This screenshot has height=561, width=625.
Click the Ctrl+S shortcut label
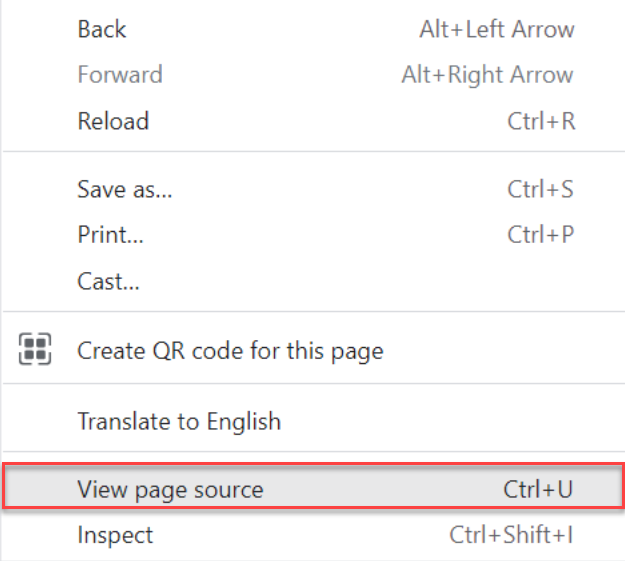coord(540,189)
